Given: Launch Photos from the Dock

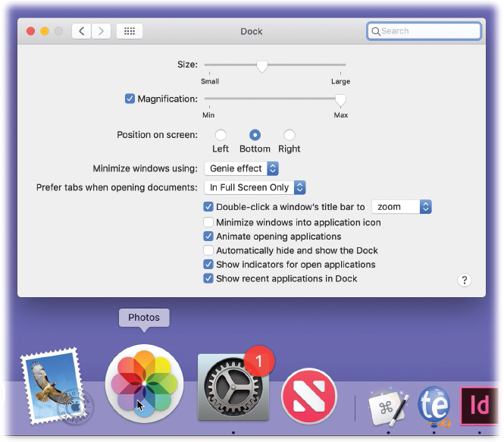Looking at the screenshot, I should click(x=144, y=384).
